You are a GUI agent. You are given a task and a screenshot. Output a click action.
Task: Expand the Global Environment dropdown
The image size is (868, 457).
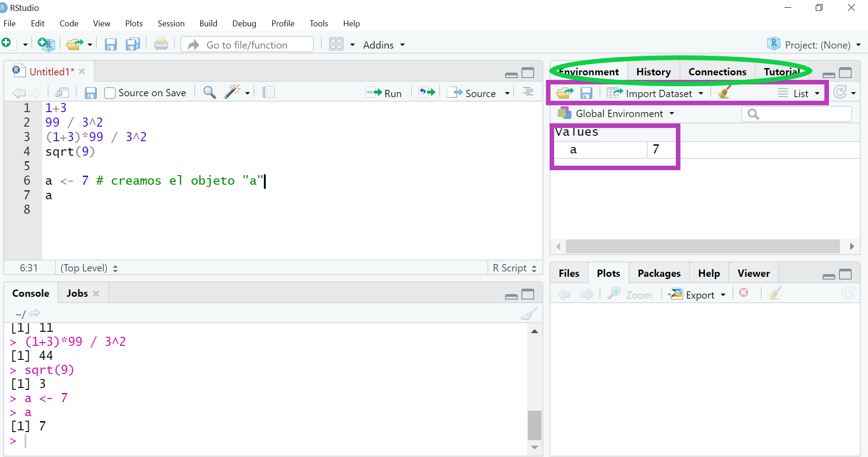coord(619,113)
